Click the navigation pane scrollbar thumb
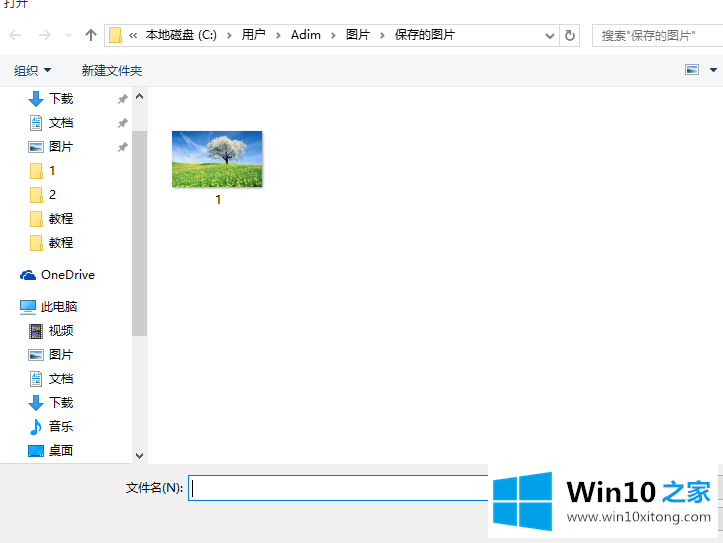 (x=139, y=233)
